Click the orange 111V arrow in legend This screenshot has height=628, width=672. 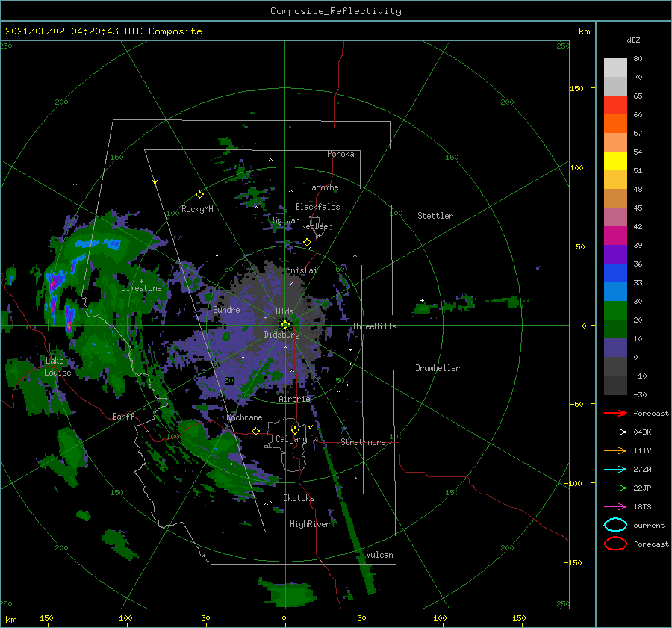(615, 450)
